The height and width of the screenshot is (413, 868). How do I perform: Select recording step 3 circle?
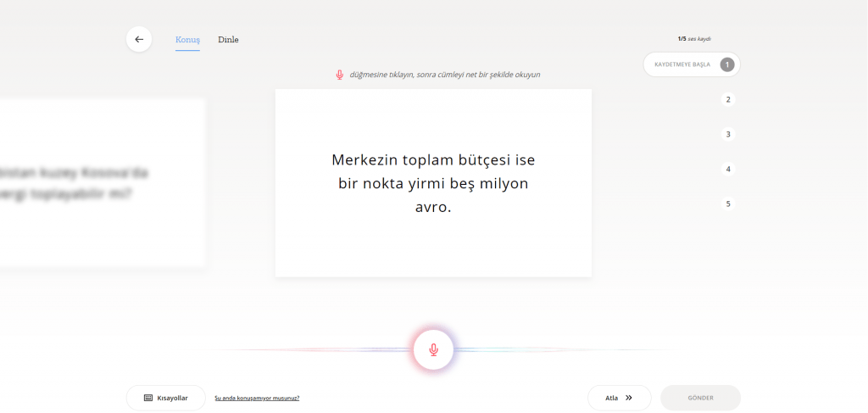point(728,135)
